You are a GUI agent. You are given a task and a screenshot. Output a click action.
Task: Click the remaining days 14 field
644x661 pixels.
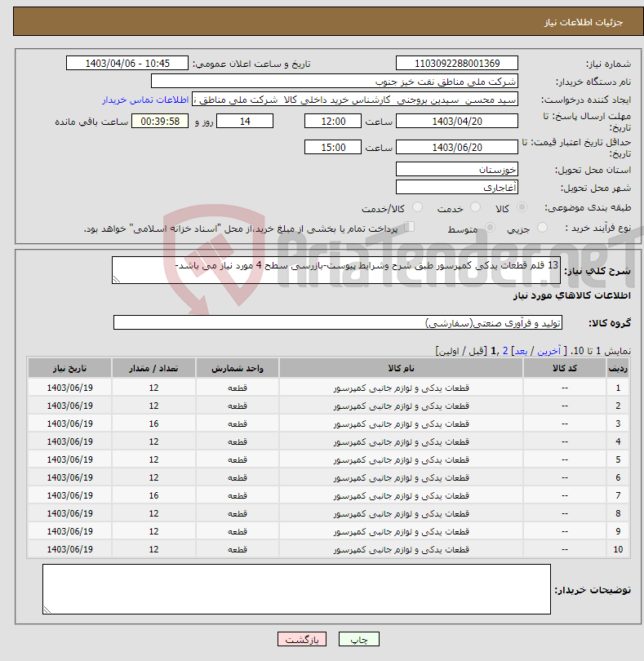(245, 122)
